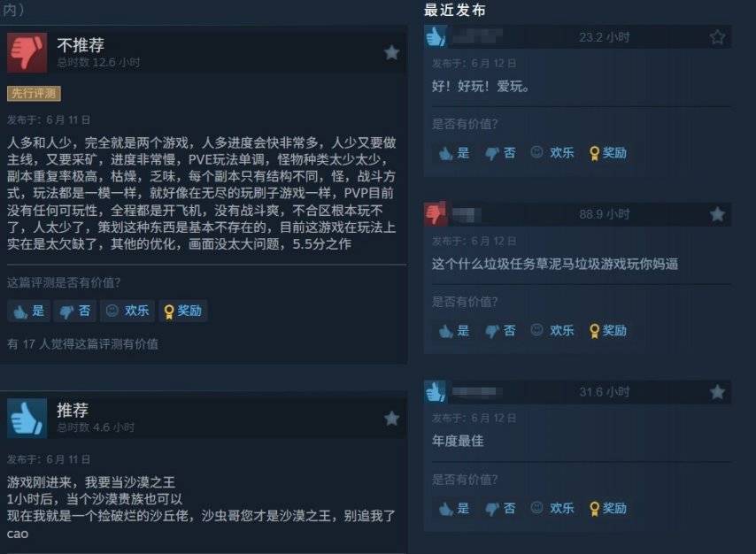Image resolution: width=756 pixels, height=554 pixels.
Task: Vote 是 on the 好！好玩！爱玩 review
Action: 454,153
